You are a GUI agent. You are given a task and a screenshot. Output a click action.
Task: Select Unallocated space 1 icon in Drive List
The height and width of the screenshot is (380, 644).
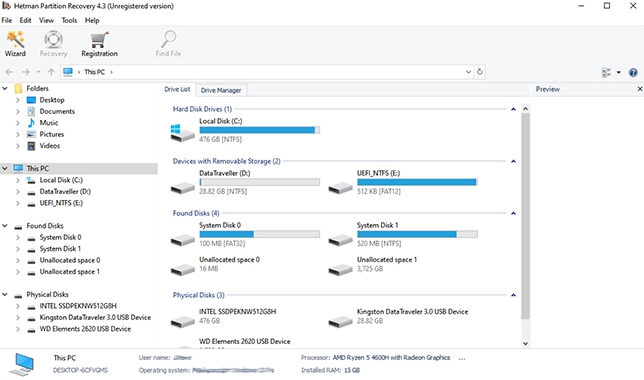click(340, 269)
